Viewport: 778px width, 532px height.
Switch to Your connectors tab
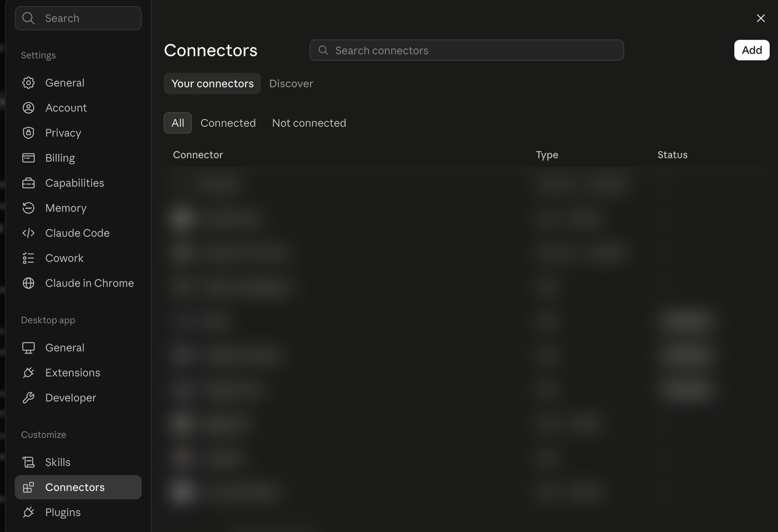pyautogui.click(x=212, y=83)
